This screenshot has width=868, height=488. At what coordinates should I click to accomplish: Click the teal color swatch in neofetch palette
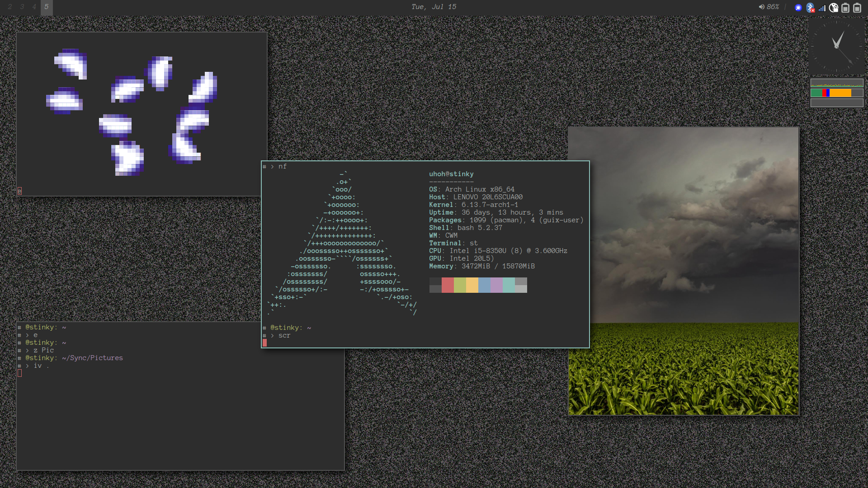509,285
